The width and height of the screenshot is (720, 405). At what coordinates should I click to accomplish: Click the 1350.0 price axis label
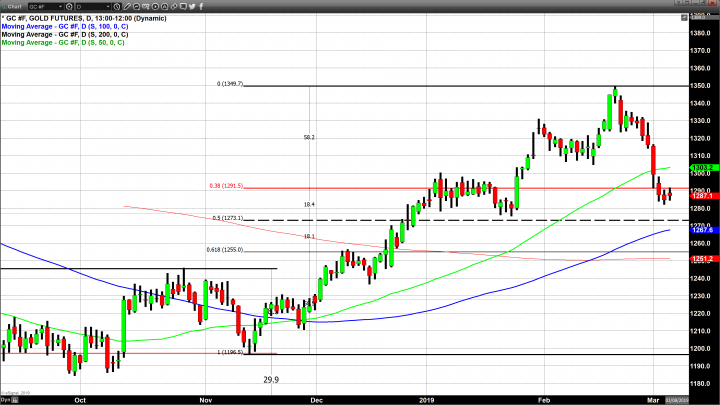[701, 86]
